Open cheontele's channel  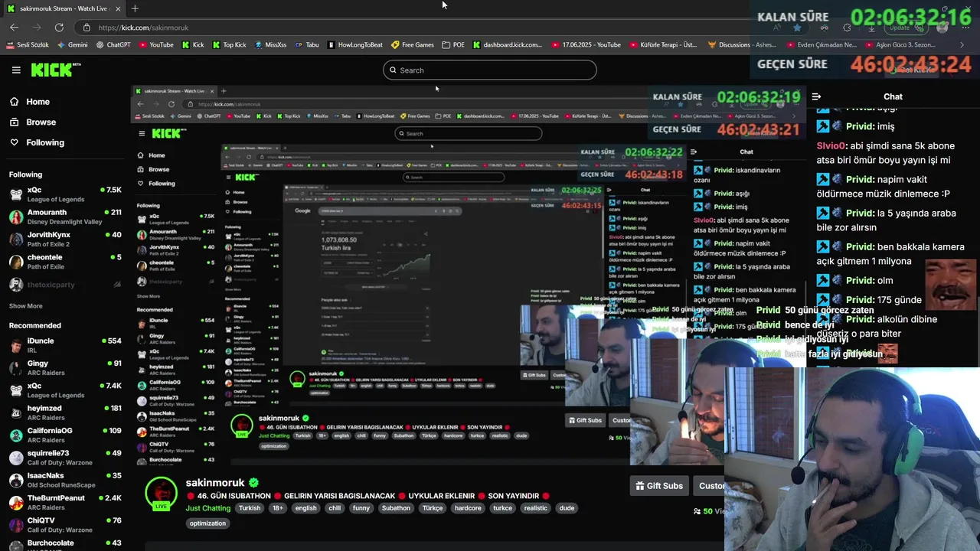[x=65, y=262]
